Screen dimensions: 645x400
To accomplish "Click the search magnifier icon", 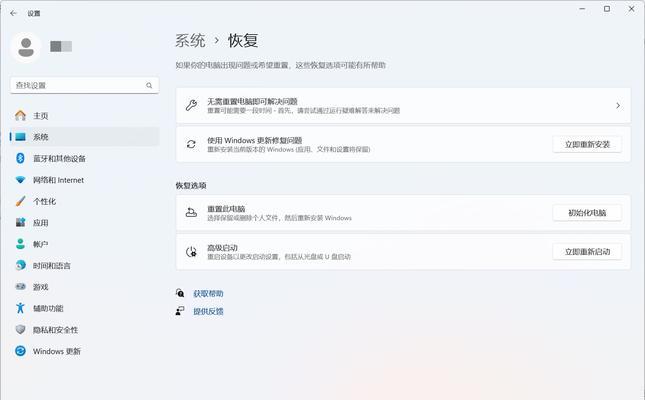I will 149,85.
